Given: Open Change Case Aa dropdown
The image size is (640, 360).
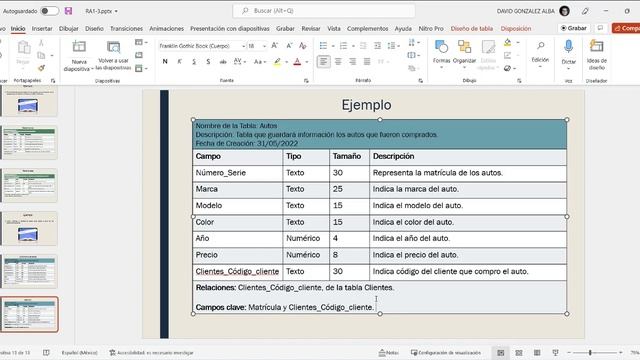Looking at the screenshot, I should pyautogui.click(x=260, y=62).
